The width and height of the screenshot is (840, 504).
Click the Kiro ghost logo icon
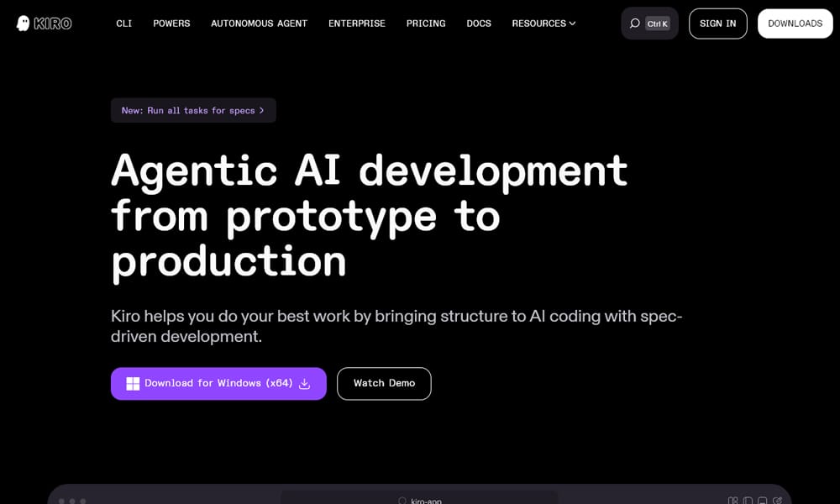(x=24, y=24)
